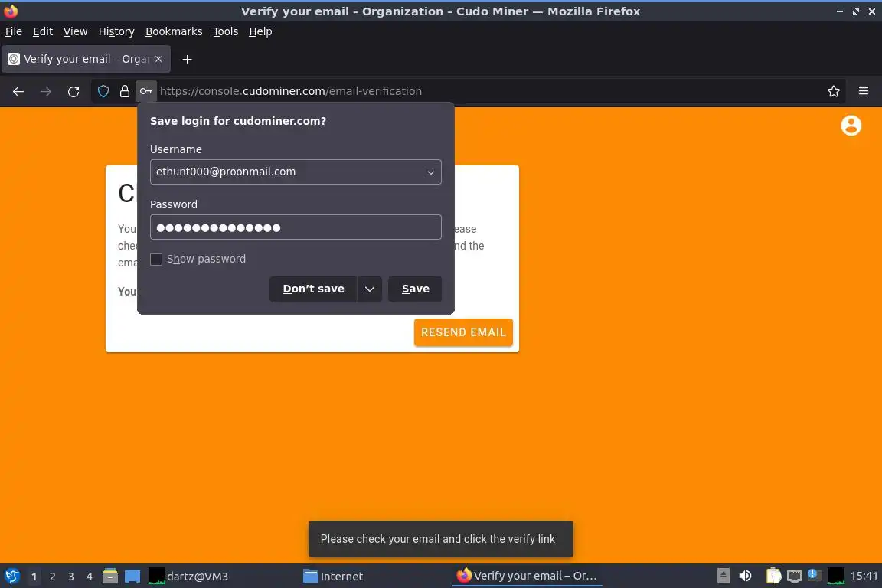Click the Username input field
Screen dimensions: 882x588
pos(296,172)
